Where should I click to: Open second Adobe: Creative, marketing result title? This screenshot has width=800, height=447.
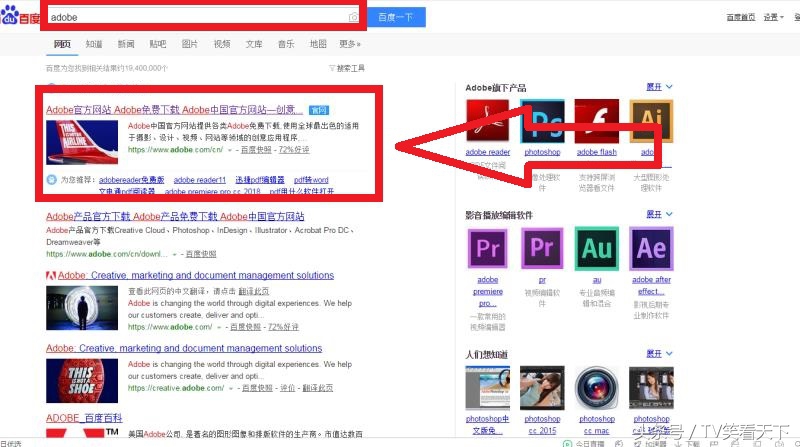[x=184, y=349]
